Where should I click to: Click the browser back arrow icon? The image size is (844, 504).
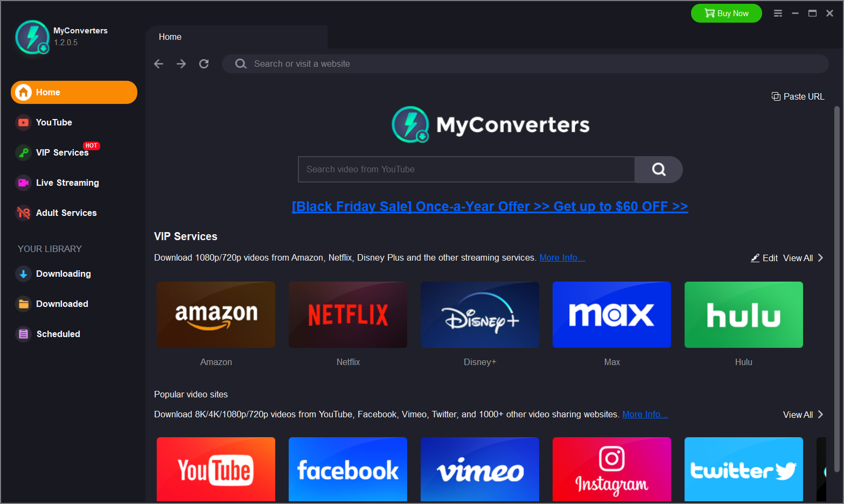158,64
